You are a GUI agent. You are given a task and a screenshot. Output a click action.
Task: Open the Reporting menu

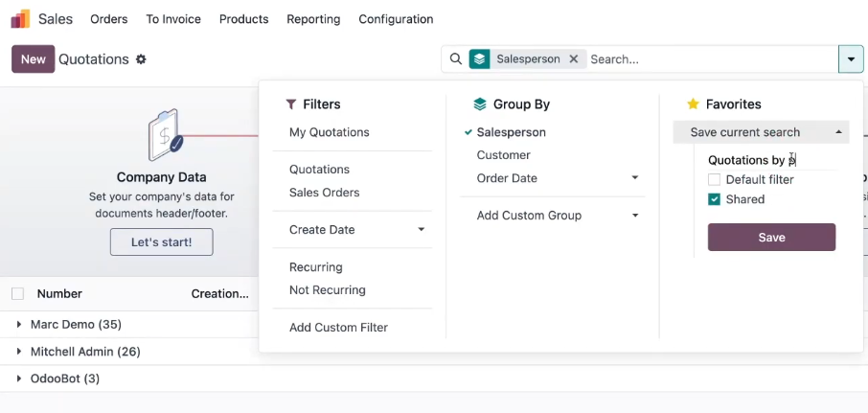pyautogui.click(x=313, y=19)
